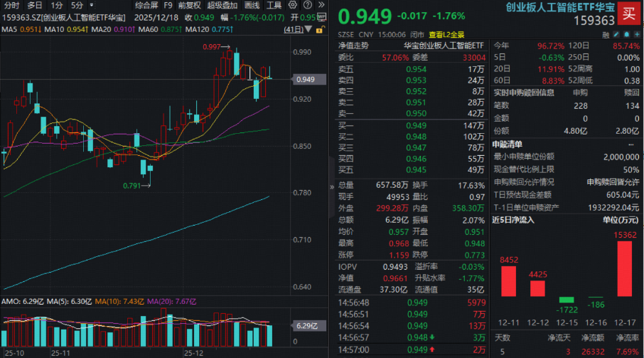The image size is (644, 358).
Task: Select the MA60 indicator label
Action: tap(160, 30)
